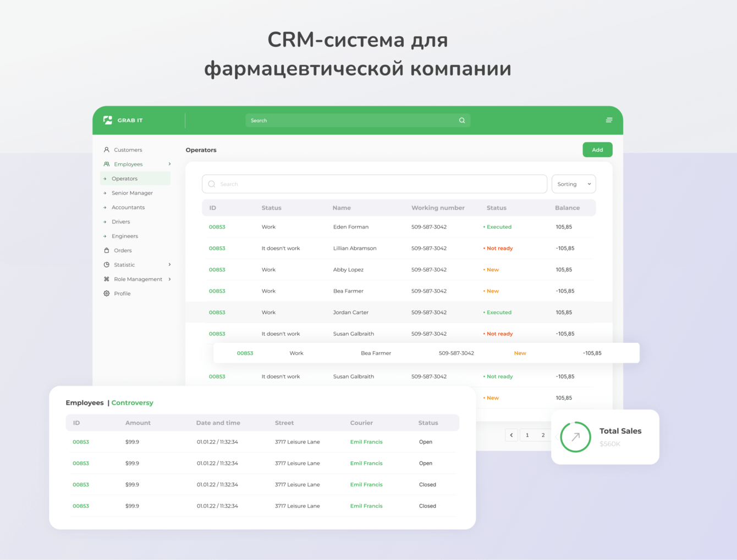Open Emil Francis courier link in first row

366,441
